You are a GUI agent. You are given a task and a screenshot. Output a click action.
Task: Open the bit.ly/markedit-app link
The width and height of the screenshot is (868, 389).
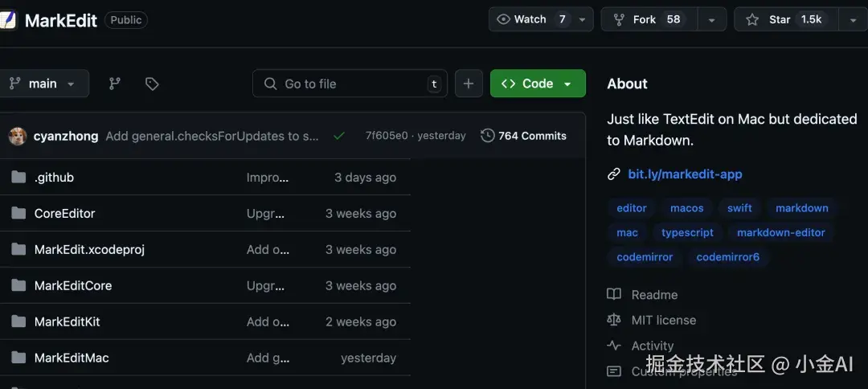pyautogui.click(x=685, y=174)
